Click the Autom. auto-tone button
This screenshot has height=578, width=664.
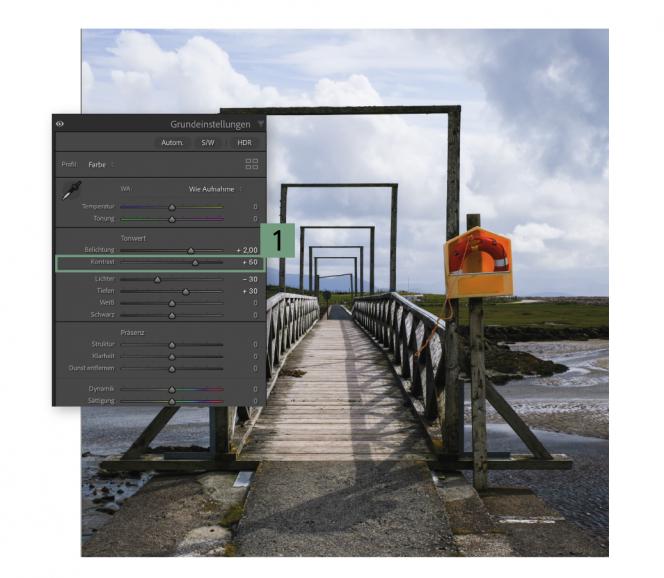172,143
